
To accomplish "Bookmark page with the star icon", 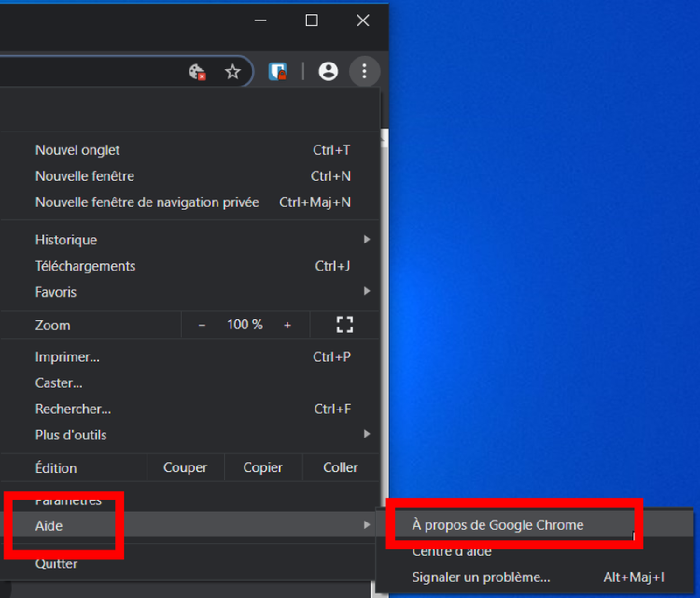I will tap(232, 72).
